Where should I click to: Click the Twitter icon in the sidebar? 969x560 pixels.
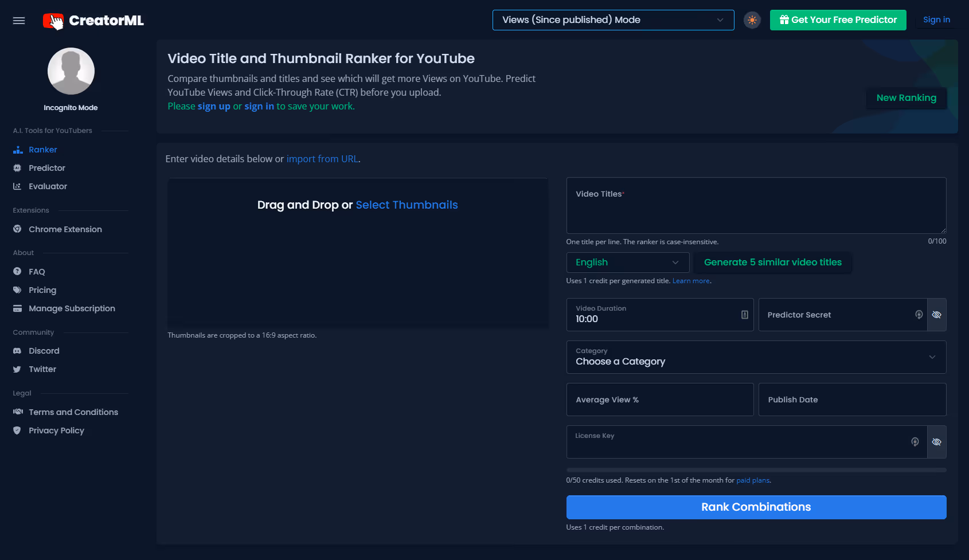(x=18, y=369)
